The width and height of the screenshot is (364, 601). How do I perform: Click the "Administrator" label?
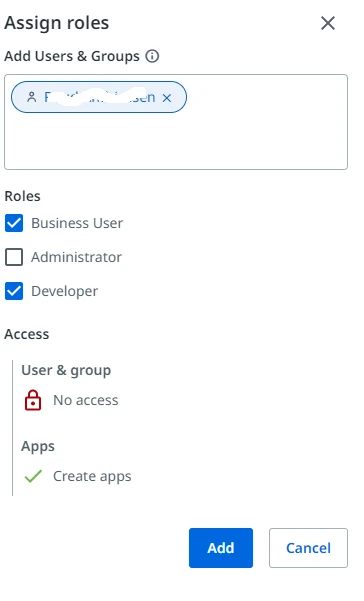[77, 257]
